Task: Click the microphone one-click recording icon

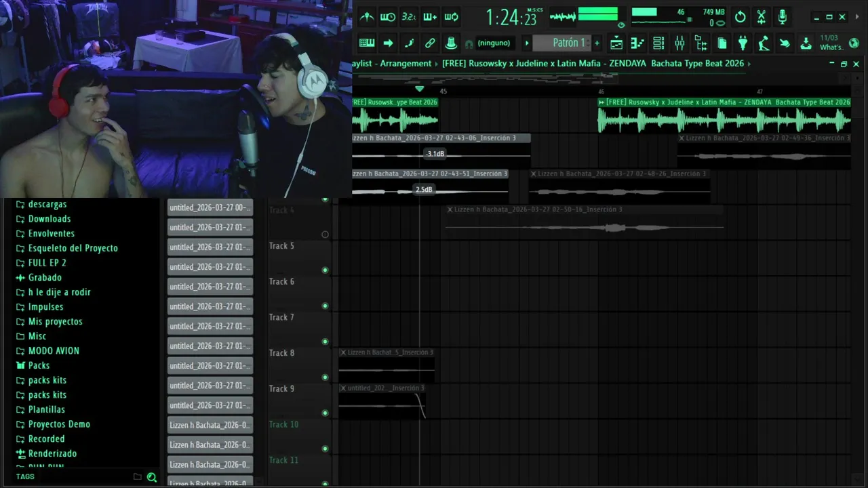Action: point(783,17)
